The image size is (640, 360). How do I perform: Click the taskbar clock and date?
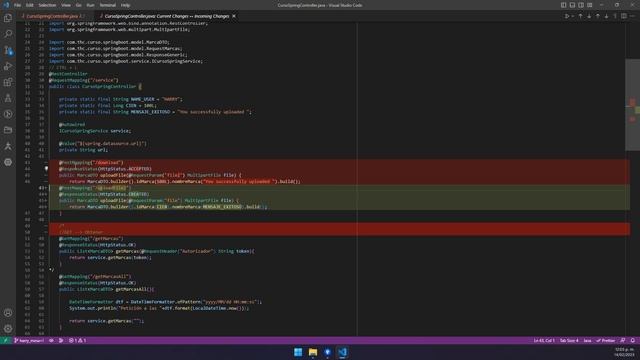(x=624, y=352)
